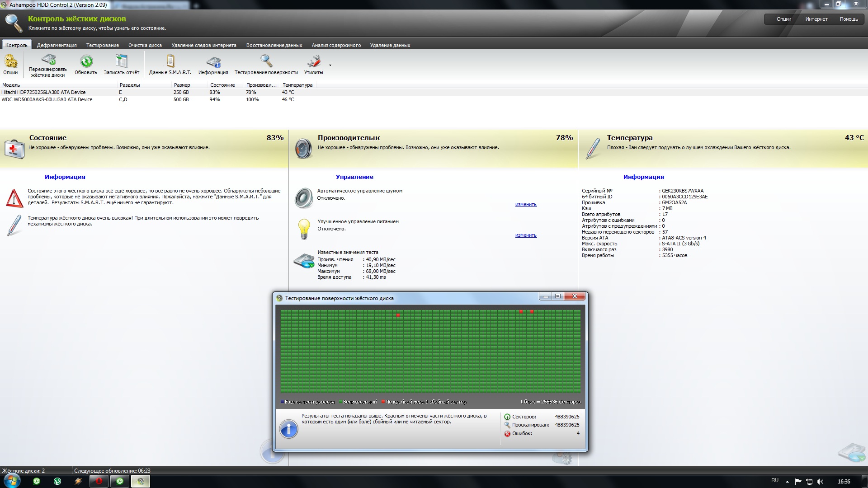
Task: Click the Обновить refresh icon
Action: click(86, 61)
